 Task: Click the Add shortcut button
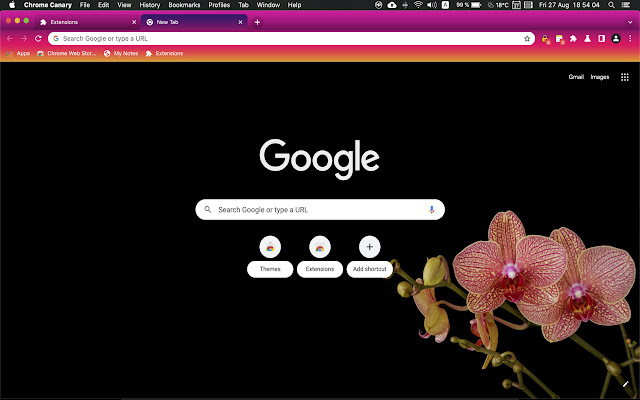coord(369,254)
